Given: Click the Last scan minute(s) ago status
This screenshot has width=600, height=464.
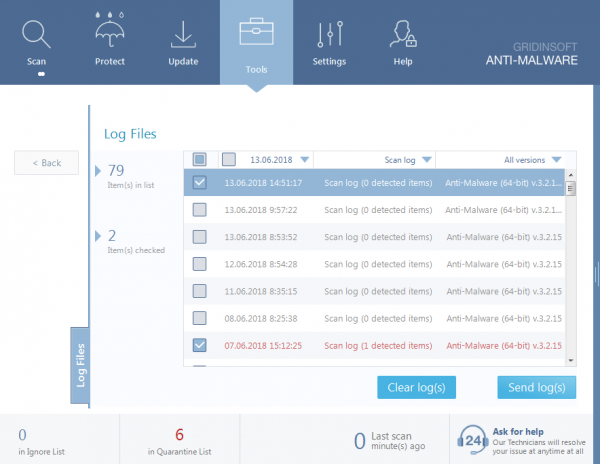Looking at the screenshot, I should click(x=390, y=441).
